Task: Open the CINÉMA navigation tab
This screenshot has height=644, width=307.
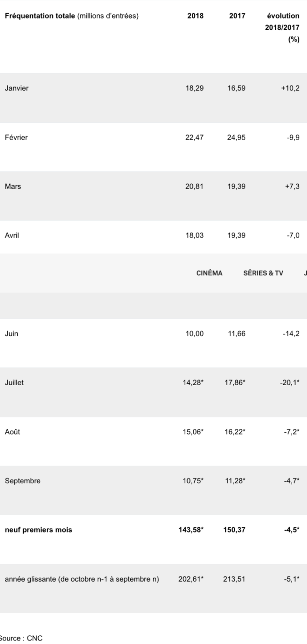Action: point(209,273)
